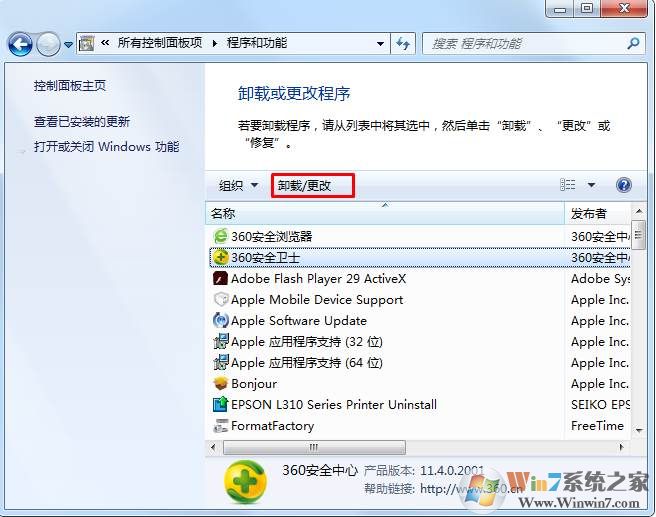This screenshot has height=517, width=656.
Task: Click EPSON L310 printer uninstall icon
Action: (220, 404)
